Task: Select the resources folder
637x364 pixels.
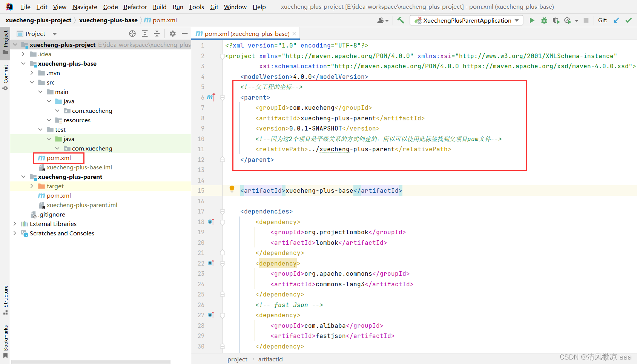Action: coord(77,120)
